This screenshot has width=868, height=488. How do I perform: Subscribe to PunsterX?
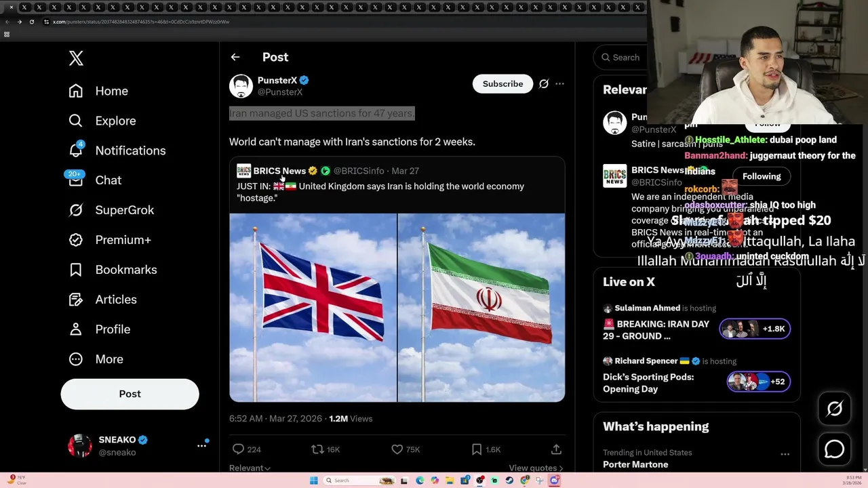(502, 84)
